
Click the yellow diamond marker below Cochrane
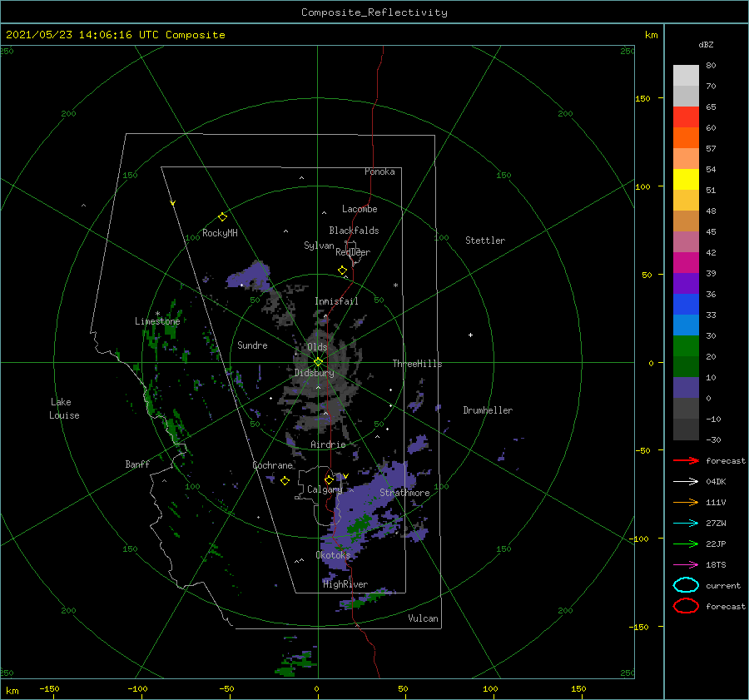[285, 481]
